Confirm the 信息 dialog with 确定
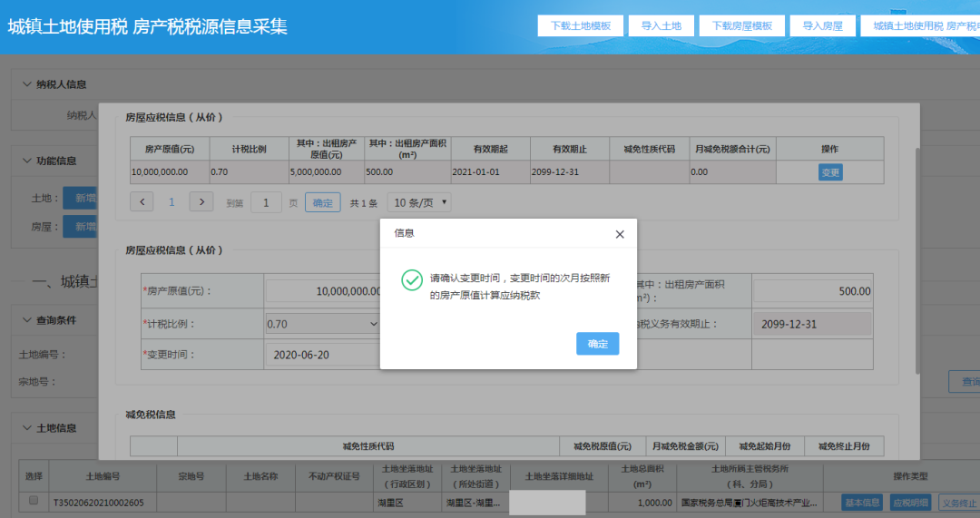Image resolution: width=980 pixels, height=518 pixels. tap(597, 344)
